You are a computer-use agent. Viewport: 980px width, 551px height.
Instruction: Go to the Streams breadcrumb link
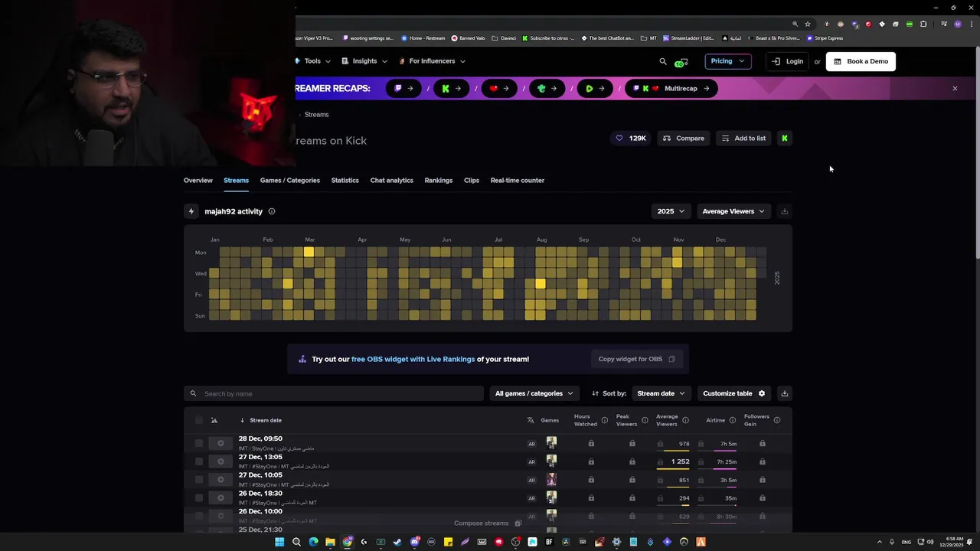tap(316, 115)
